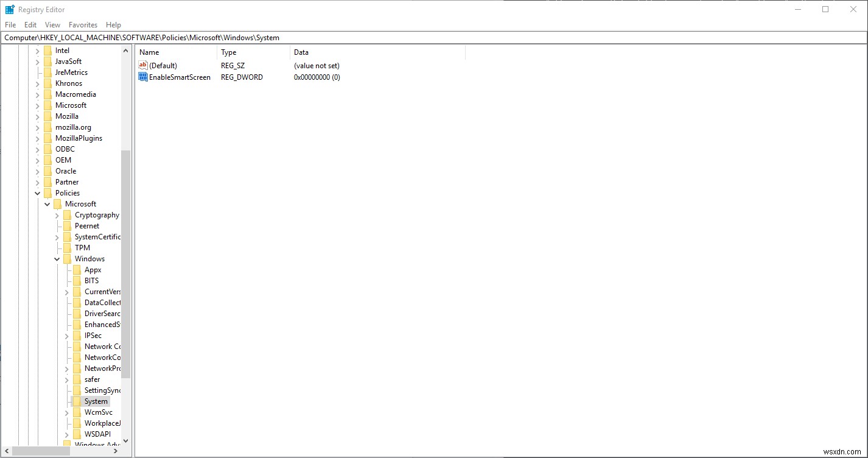
Task: Collapse the Policies key
Action: coord(37,192)
